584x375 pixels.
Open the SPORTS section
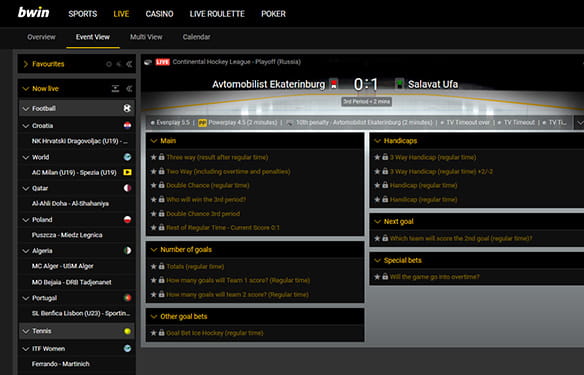pos(83,14)
